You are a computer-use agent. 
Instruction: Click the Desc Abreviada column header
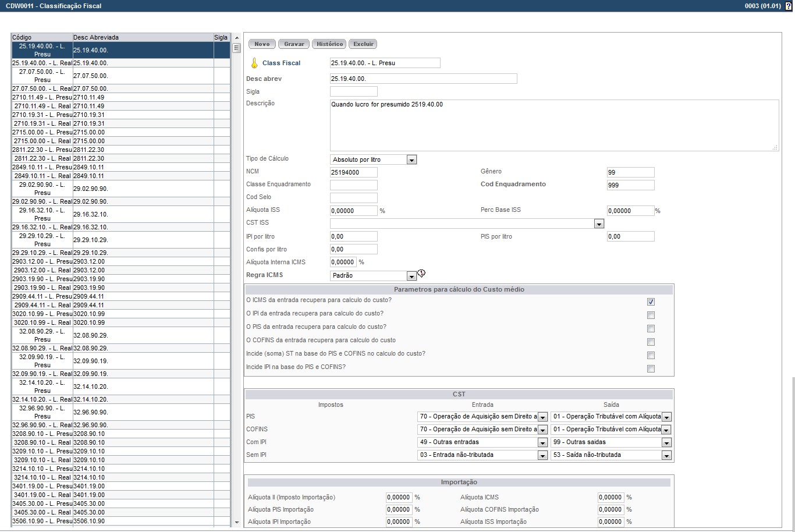click(x=143, y=37)
